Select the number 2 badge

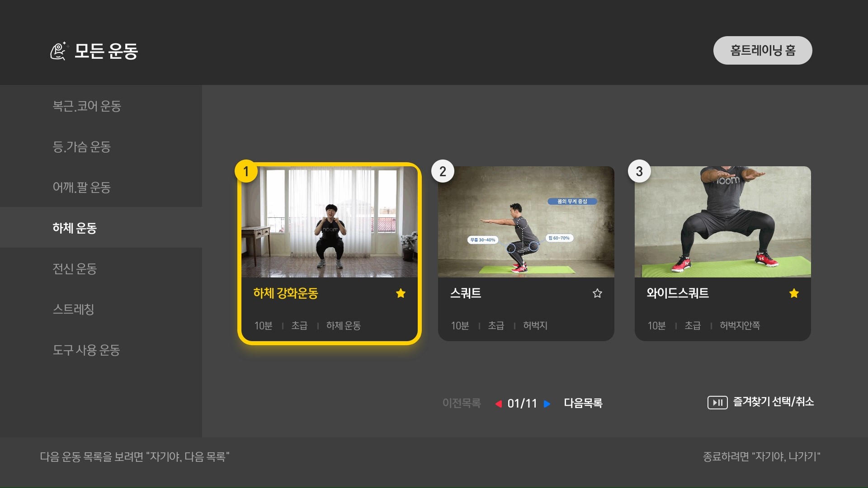click(443, 171)
